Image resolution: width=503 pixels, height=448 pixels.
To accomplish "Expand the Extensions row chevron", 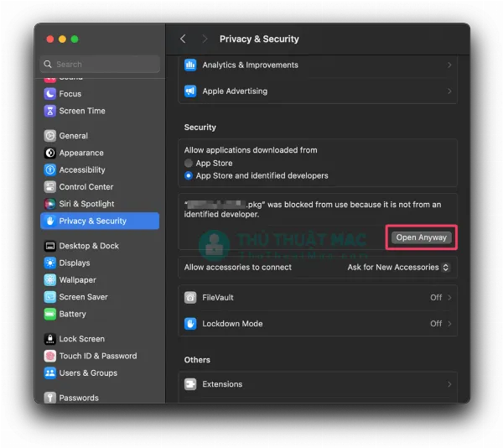I will [449, 384].
